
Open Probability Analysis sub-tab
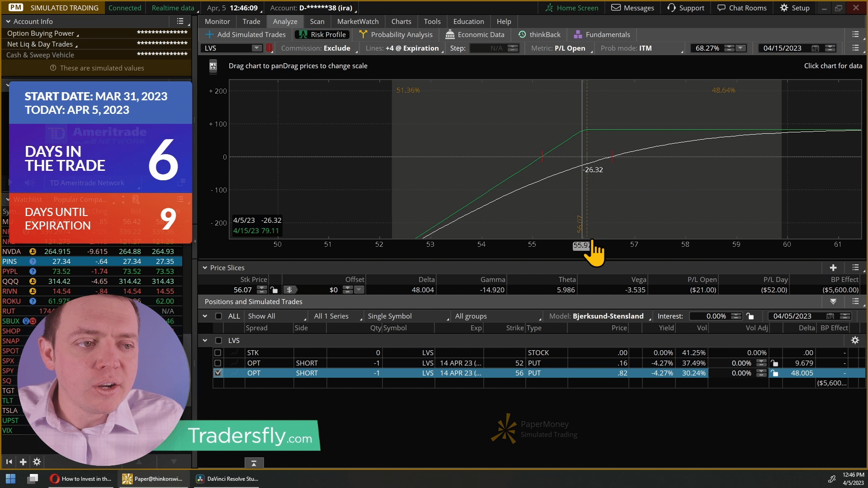[396, 34]
